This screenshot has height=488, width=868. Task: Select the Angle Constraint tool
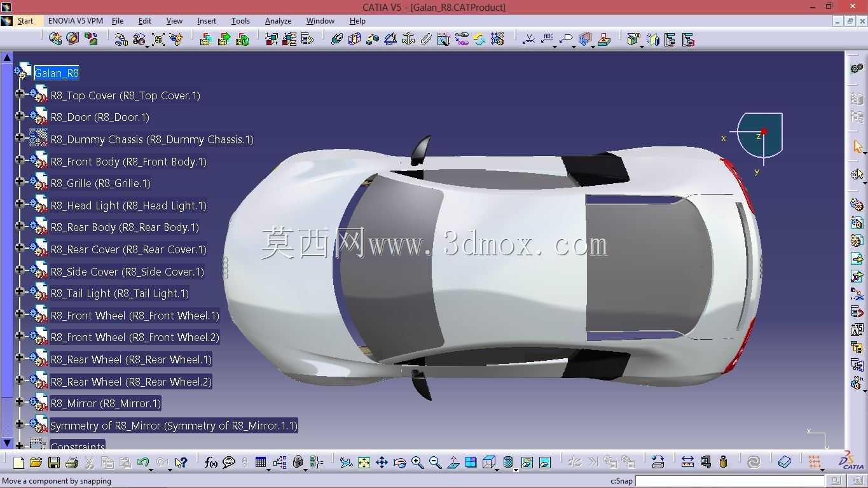point(390,39)
